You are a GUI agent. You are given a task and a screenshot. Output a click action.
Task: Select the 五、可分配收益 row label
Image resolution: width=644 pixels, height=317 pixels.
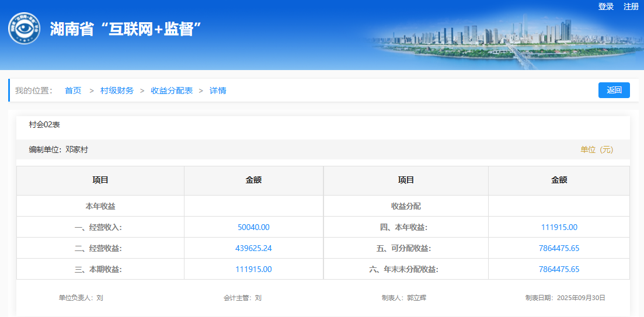pyautogui.click(x=405, y=248)
